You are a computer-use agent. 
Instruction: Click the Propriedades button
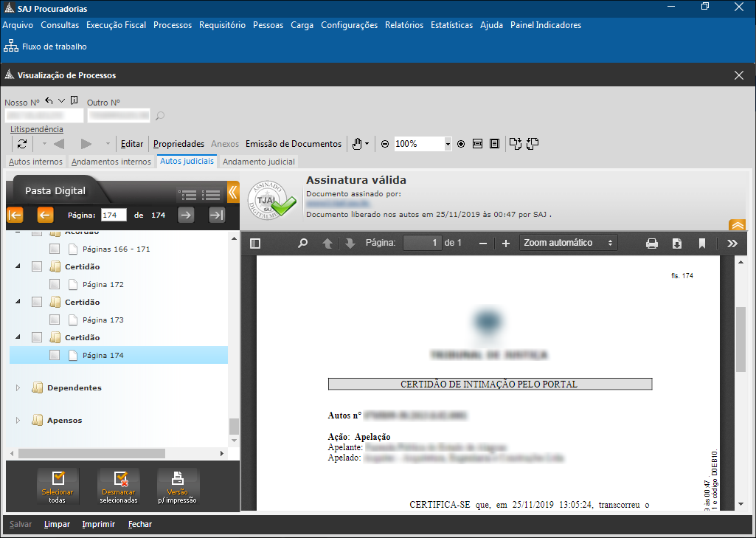click(178, 144)
